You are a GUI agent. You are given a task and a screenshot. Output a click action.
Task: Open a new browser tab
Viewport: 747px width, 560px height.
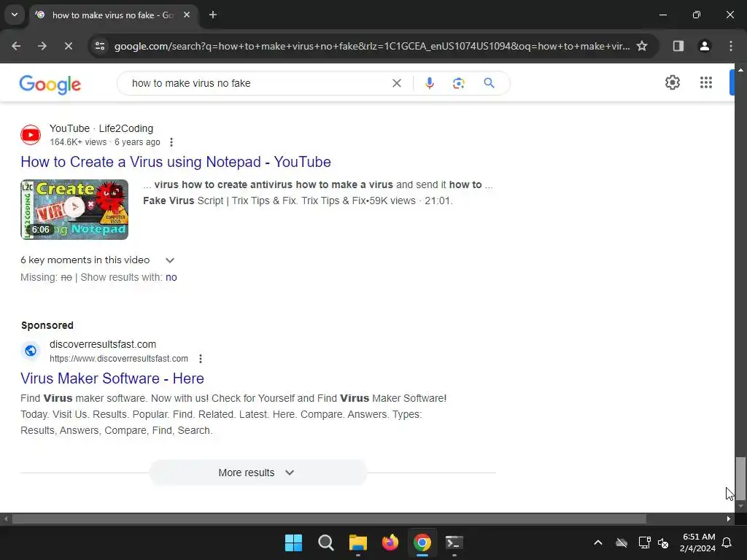[213, 15]
